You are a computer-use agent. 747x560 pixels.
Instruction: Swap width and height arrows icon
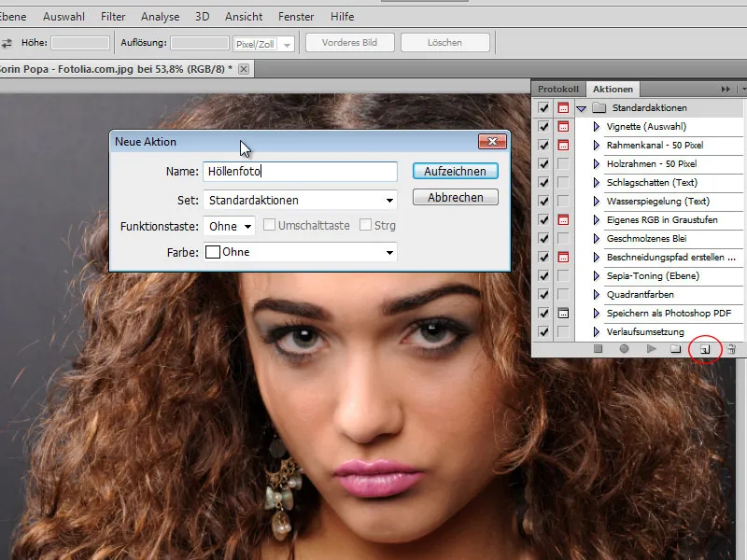[x=7, y=43]
